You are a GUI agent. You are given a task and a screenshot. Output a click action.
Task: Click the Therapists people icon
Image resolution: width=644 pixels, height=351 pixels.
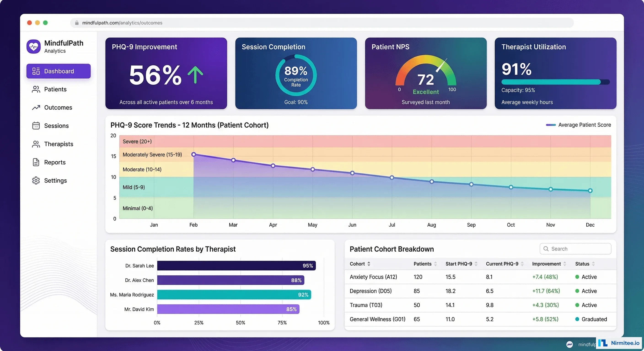[36, 144]
